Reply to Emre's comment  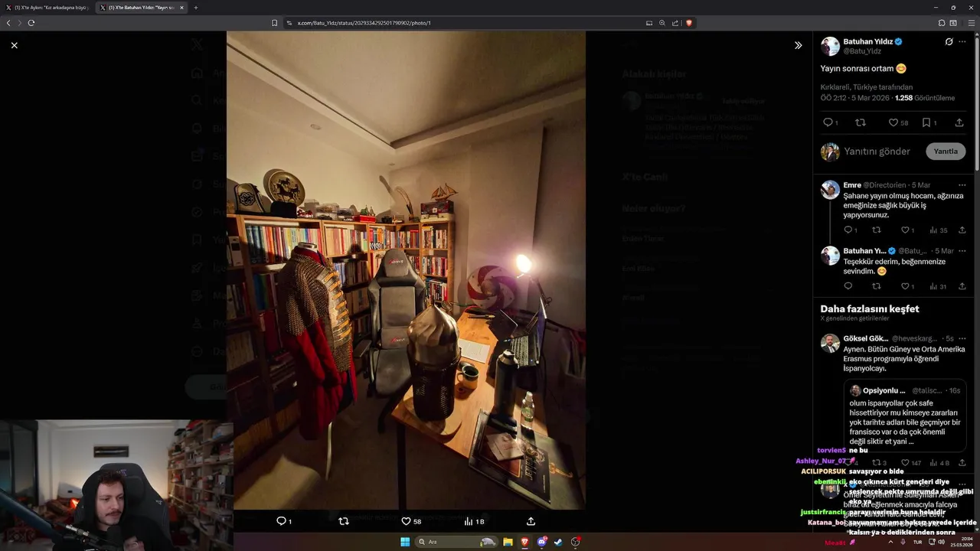pyautogui.click(x=850, y=230)
